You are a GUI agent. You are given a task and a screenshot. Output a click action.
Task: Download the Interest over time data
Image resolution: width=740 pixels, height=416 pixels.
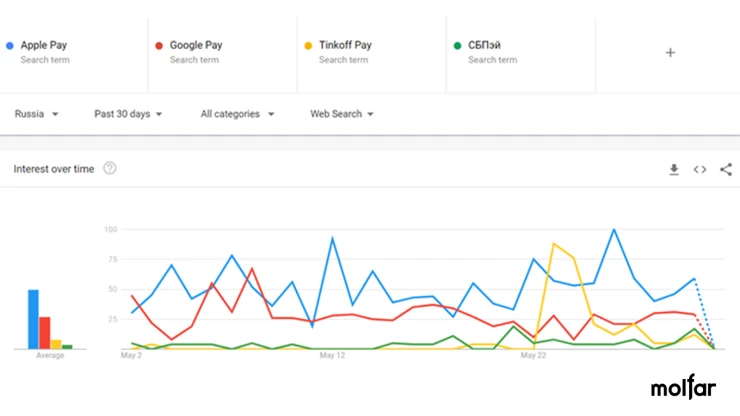pos(674,170)
